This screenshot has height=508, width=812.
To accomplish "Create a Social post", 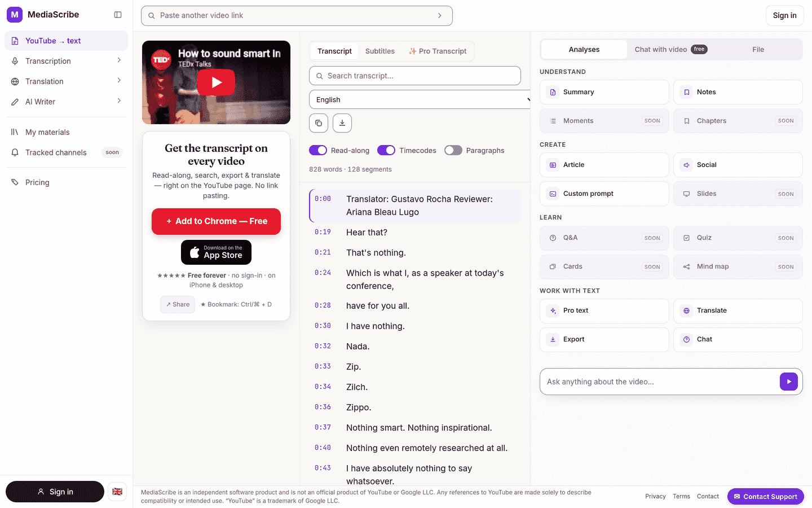I will [x=738, y=165].
